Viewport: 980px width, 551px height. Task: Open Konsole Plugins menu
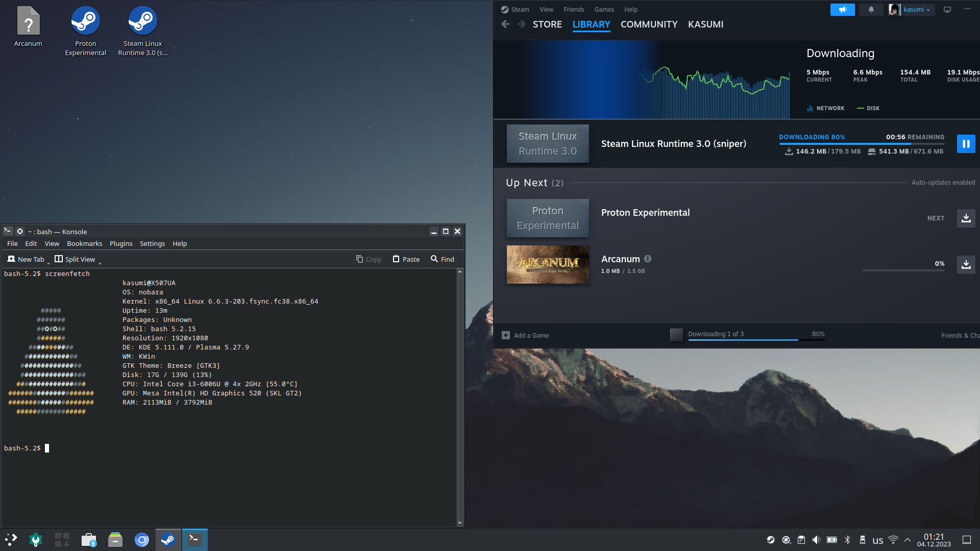pyautogui.click(x=121, y=243)
